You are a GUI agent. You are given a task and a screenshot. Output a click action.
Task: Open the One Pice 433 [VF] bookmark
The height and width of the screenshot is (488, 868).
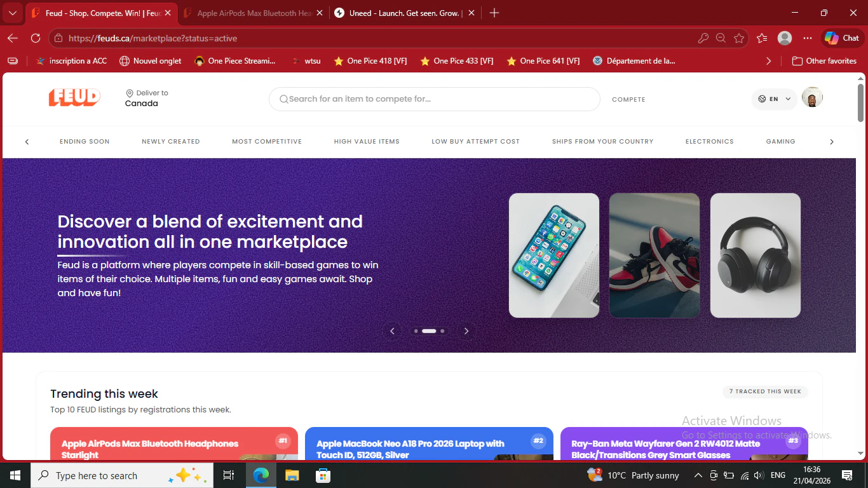[456, 61]
